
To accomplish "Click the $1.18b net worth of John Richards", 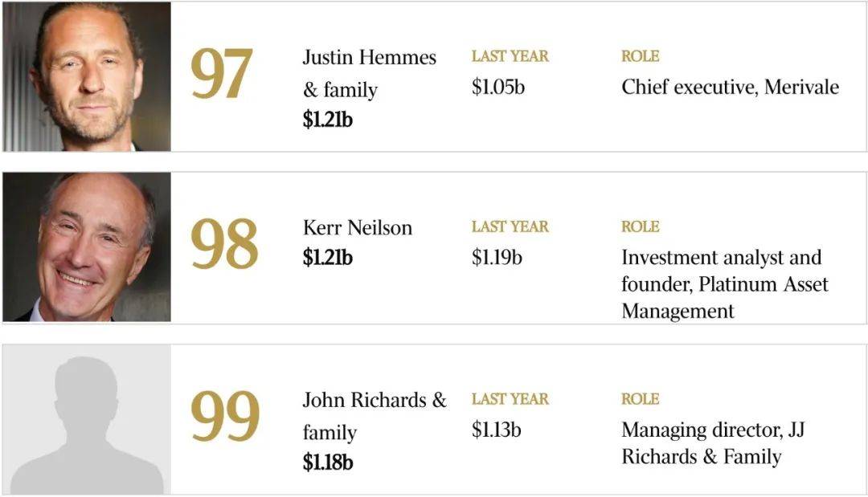I will point(327,462).
